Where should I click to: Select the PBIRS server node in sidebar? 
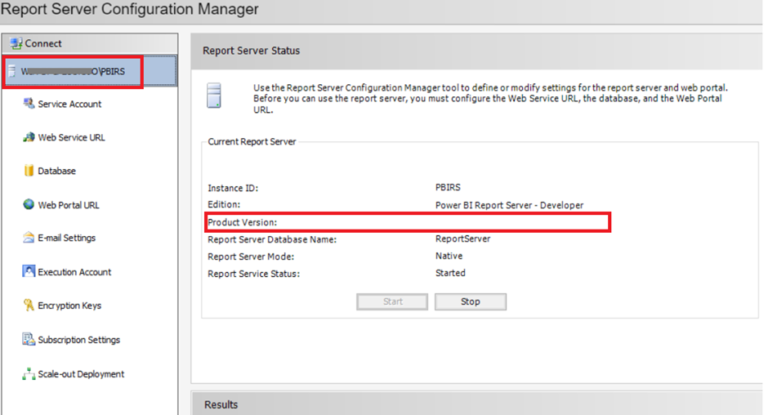click(75, 71)
